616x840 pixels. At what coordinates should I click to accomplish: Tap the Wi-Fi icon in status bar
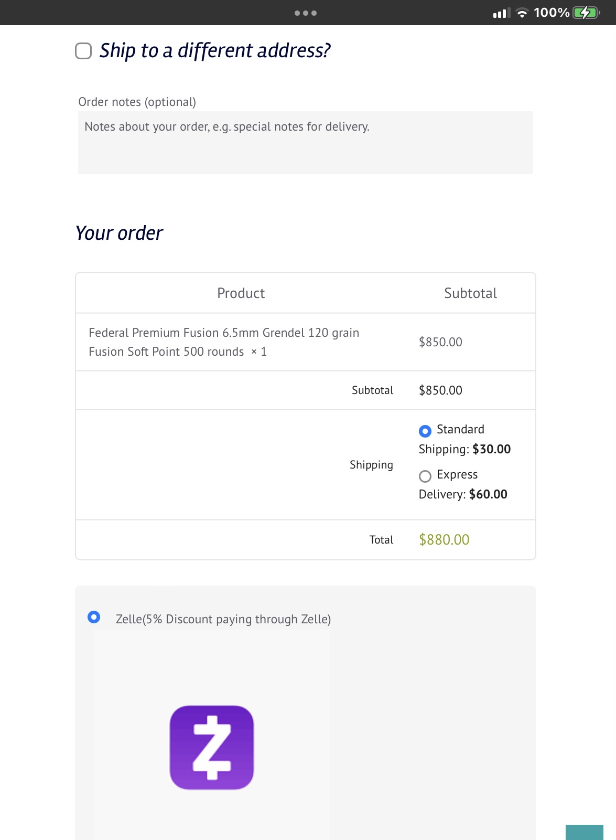[522, 13]
